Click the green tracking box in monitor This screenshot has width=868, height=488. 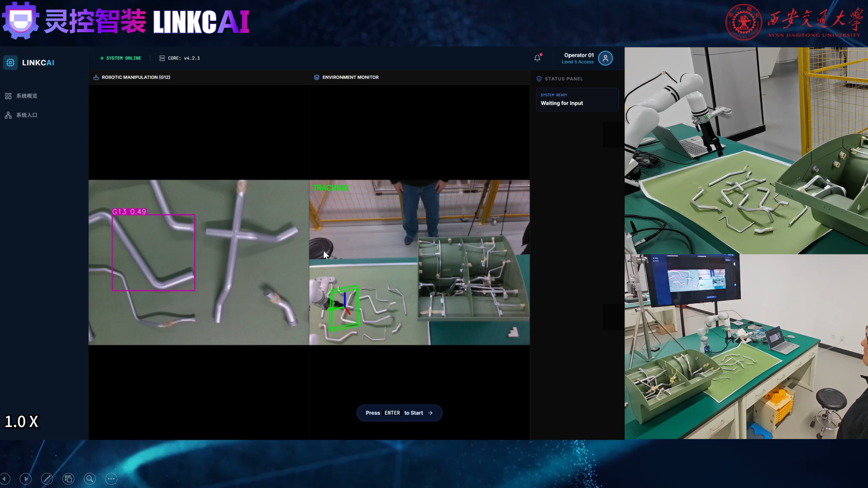344,308
